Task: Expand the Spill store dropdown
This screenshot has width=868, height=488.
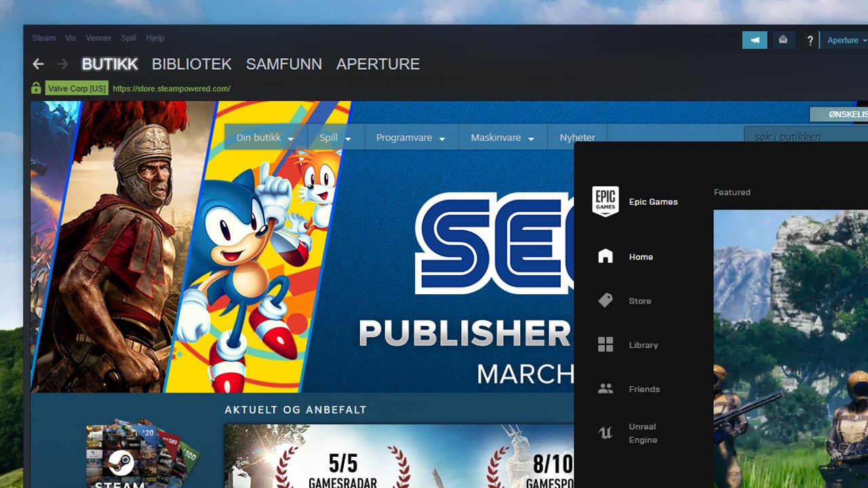Action: [x=336, y=138]
